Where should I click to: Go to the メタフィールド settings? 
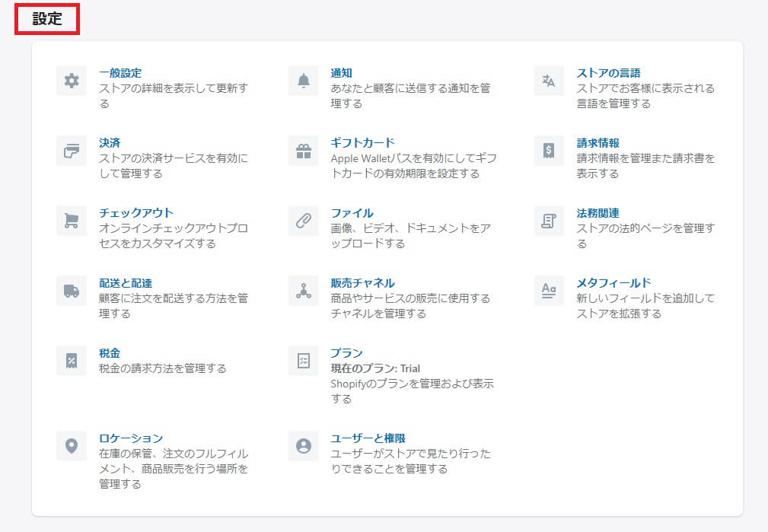point(613,283)
